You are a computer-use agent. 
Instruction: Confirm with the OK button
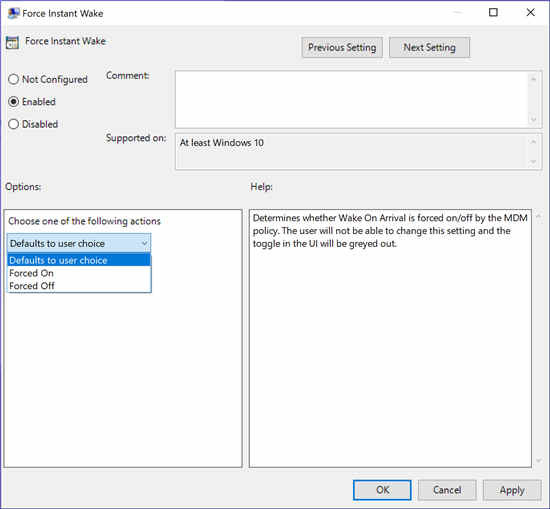point(382,490)
